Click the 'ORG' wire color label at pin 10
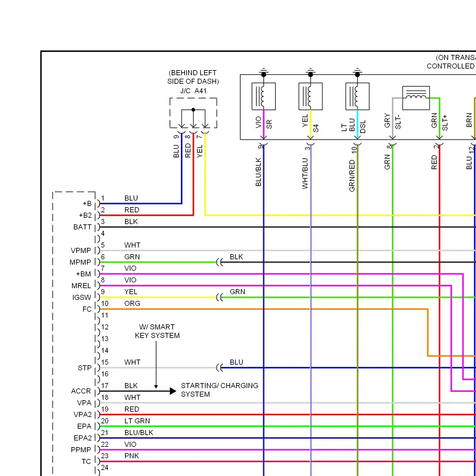476x476 pixels. click(132, 304)
